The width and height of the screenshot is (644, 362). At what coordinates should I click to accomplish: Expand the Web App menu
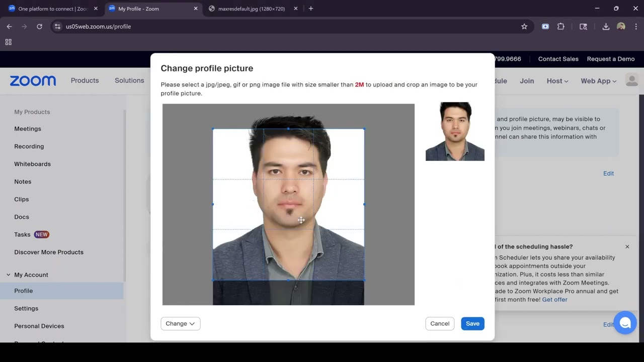click(598, 81)
